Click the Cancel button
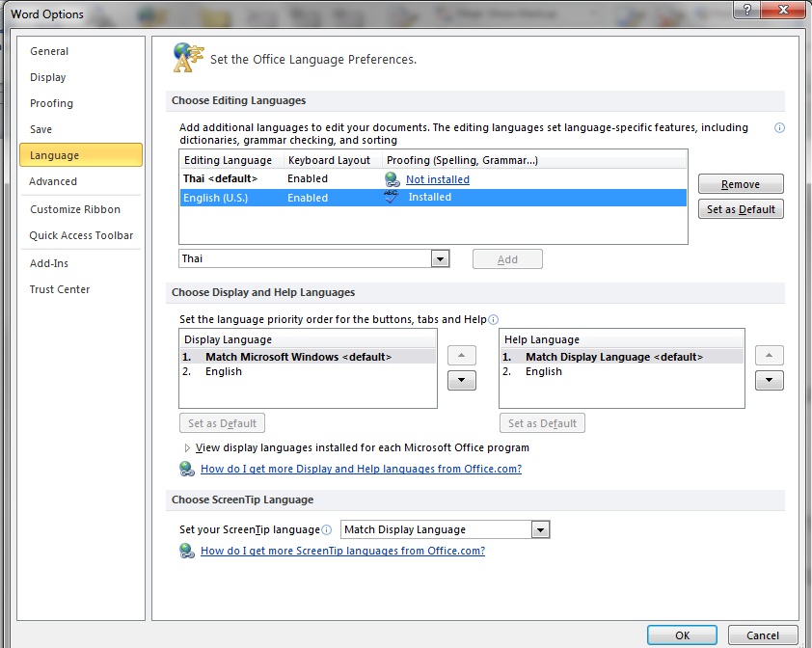Viewport: 812px width, 648px height. pos(762,635)
